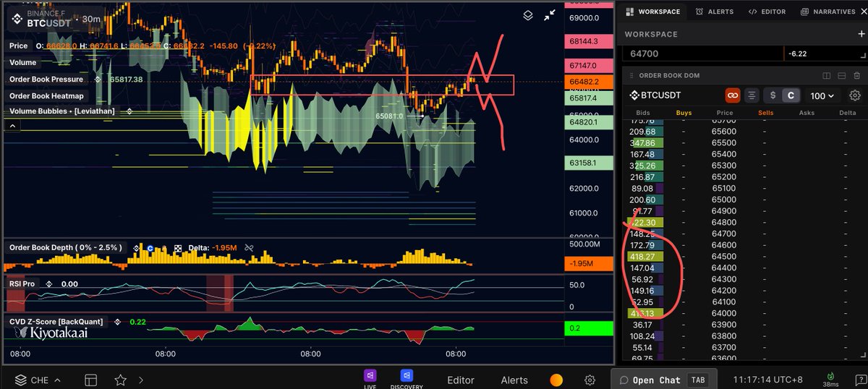Grab the Order Book DOM drag handle
Viewport: 868px width, 389px height.
[x=631, y=75]
